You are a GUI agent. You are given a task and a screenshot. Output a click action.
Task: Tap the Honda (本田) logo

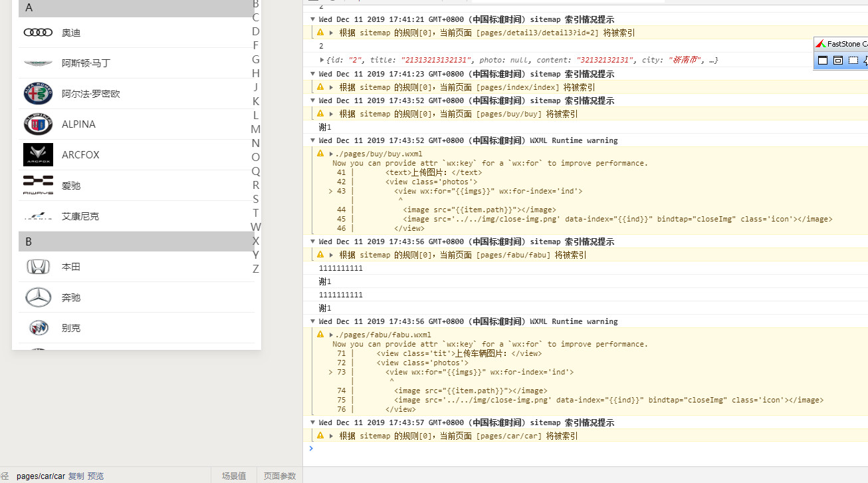click(38, 267)
